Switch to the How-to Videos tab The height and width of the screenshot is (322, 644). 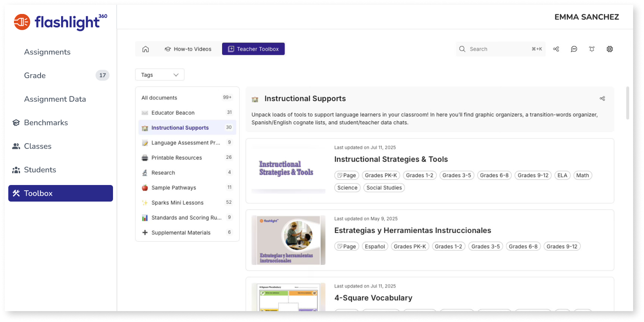pyautogui.click(x=188, y=49)
